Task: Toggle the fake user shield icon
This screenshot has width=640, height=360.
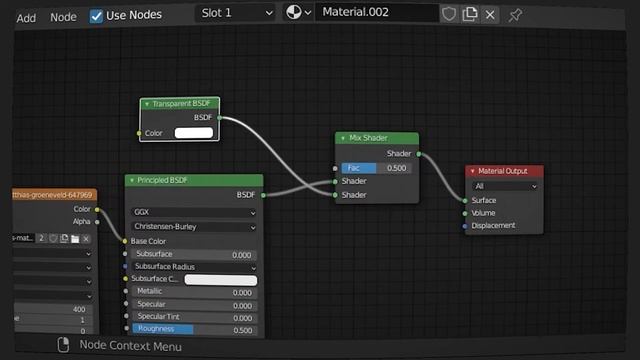Action: (x=449, y=14)
